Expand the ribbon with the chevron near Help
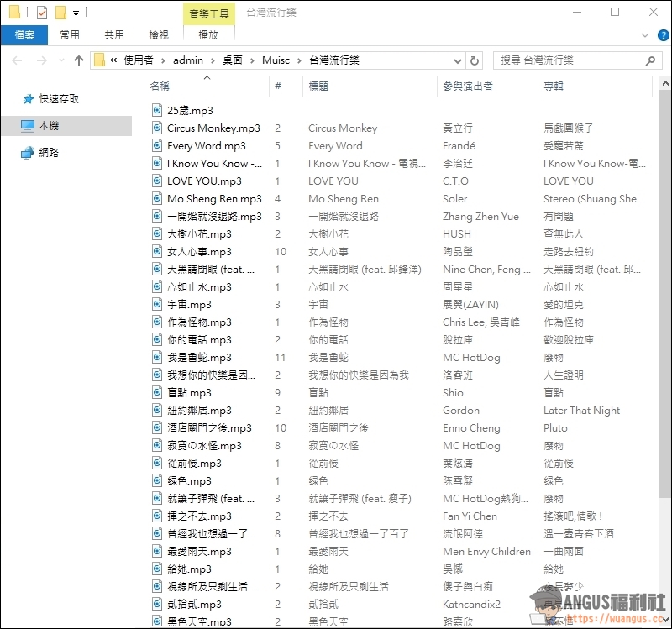Screen dimensions: 672x629 pos(644,35)
